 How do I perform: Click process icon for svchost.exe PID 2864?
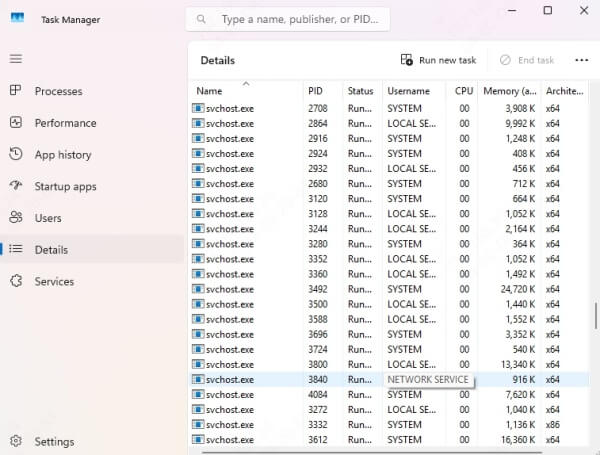pyautogui.click(x=198, y=123)
